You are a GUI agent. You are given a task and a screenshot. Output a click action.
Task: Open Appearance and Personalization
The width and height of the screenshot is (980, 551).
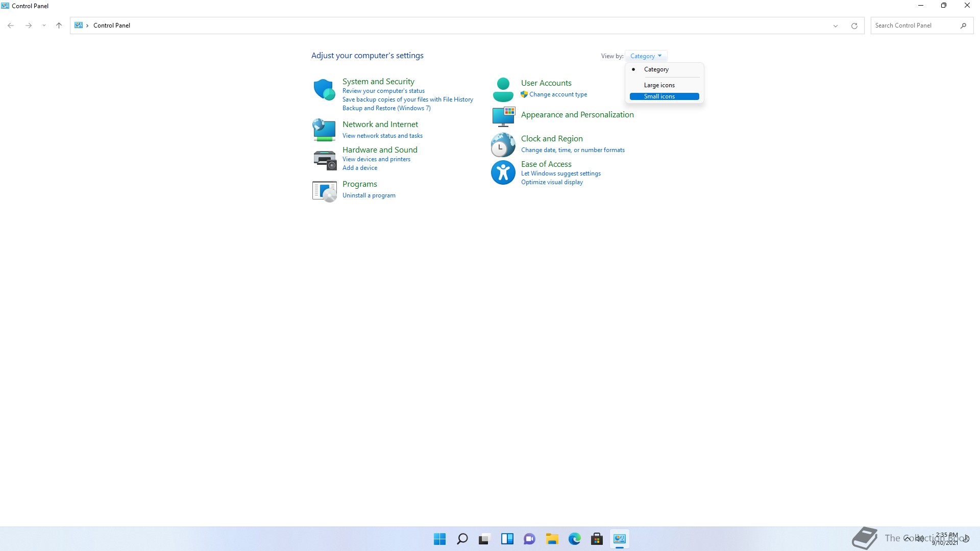[x=577, y=115]
